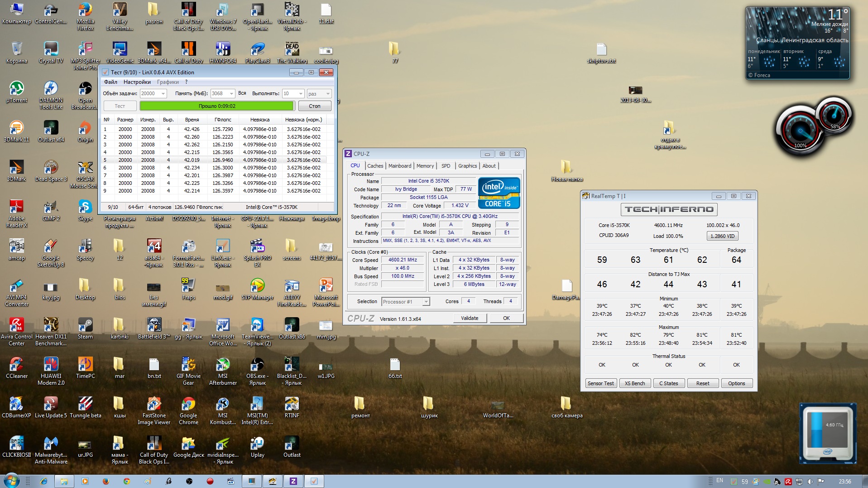Click the Windows Start orb
Image resolution: width=868 pixels, height=488 pixels.
coord(11,481)
